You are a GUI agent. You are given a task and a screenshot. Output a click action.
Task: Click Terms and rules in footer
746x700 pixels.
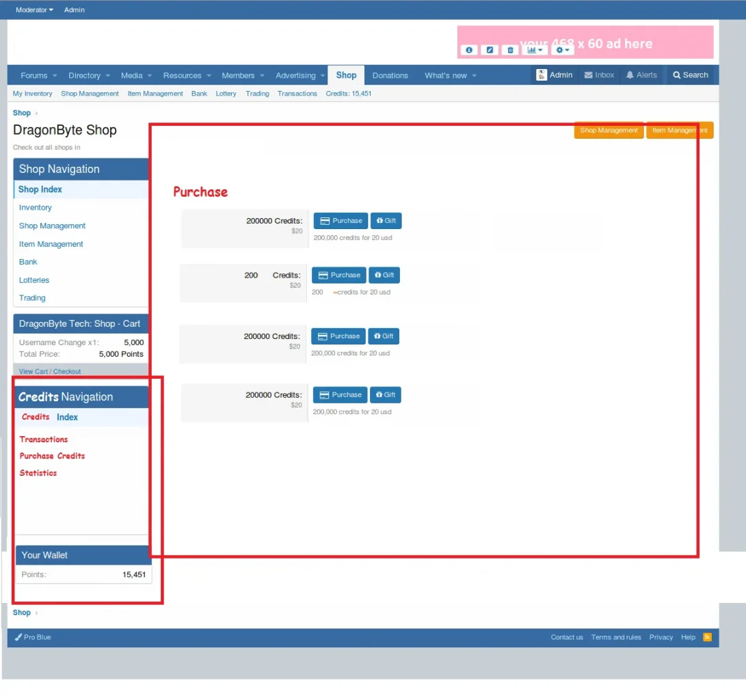[x=616, y=637]
